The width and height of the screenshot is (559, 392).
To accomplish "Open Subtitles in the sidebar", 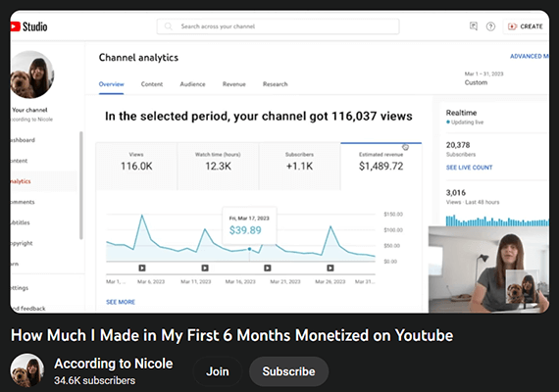I will 21,222.
